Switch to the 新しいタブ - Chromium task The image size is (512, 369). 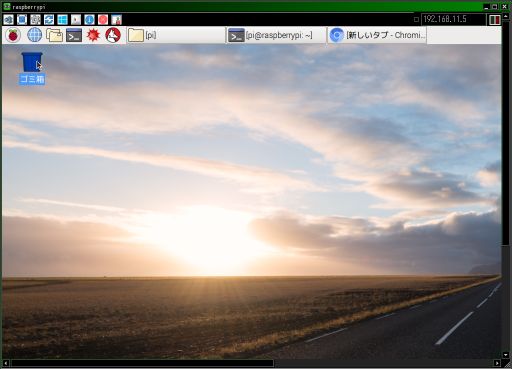377,35
